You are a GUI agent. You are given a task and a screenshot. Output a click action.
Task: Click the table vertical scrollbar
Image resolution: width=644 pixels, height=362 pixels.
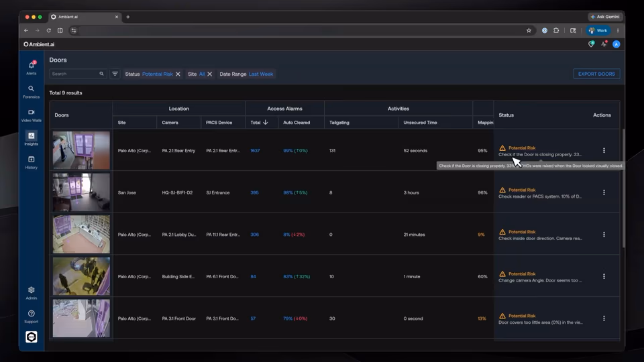623,188
